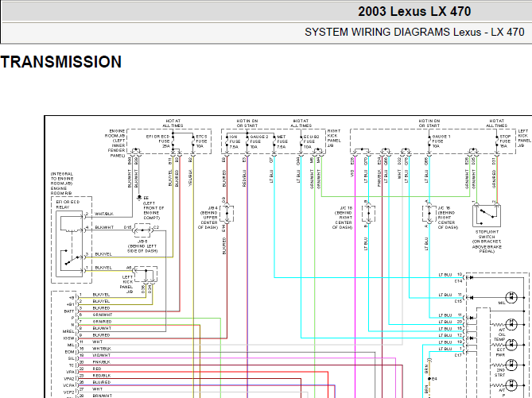The image size is (532, 398).
Task: Click the EE ground point symbol
Action: coord(138,196)
